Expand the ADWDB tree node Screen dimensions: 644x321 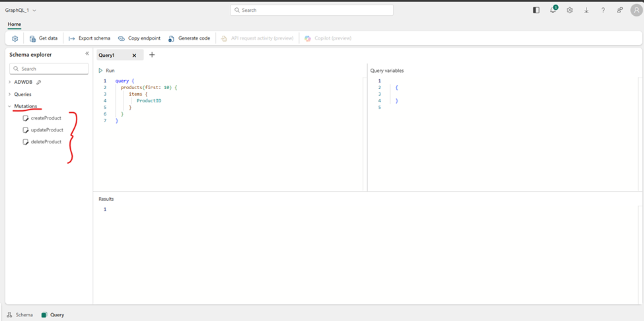click(10, 83)
